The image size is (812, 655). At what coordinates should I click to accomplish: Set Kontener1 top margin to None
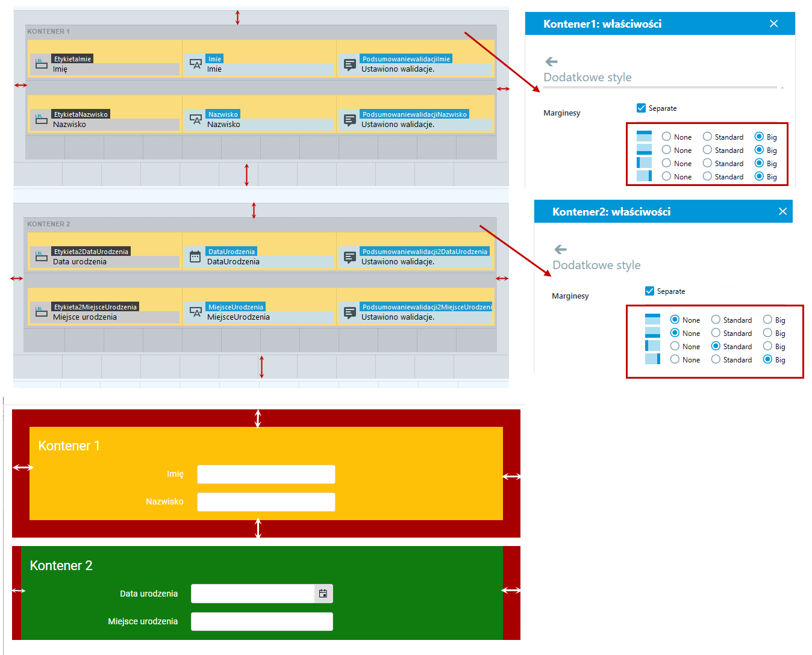[x=666, y=137]
